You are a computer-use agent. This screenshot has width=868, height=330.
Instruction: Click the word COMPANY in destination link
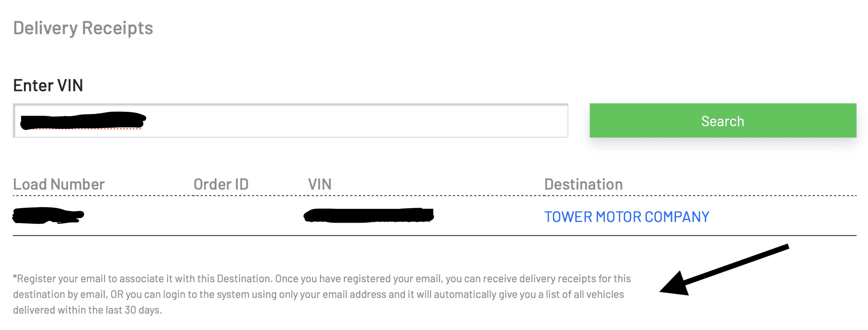[x=677, y=217]
